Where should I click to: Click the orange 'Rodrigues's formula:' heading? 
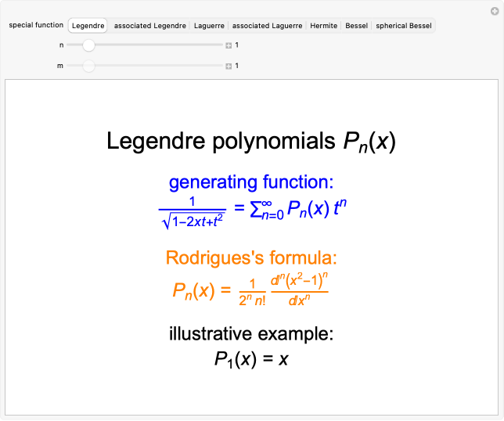tap(251, 258)
